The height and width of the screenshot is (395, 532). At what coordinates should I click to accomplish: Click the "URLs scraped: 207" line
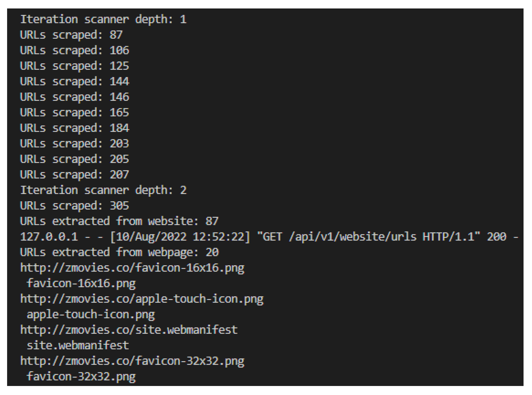pyautogui.click(x=74, y=175)
